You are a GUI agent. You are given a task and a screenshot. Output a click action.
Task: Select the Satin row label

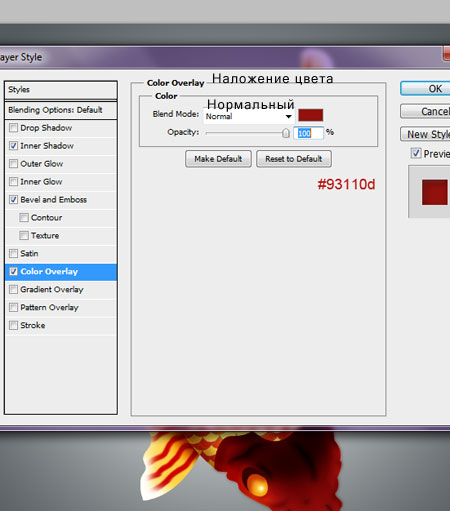[29, 253]
